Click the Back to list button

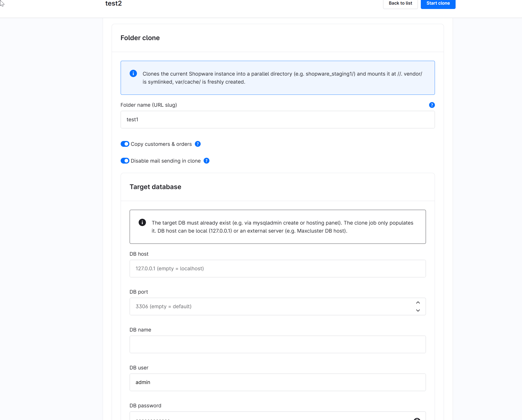[400, 4]
